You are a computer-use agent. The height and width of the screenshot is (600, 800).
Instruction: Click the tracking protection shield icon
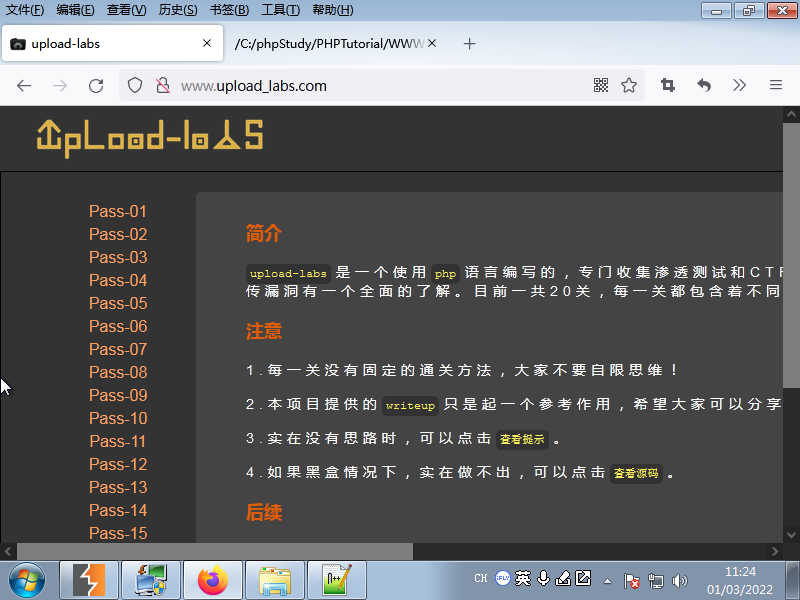click(x=135, y=86)
